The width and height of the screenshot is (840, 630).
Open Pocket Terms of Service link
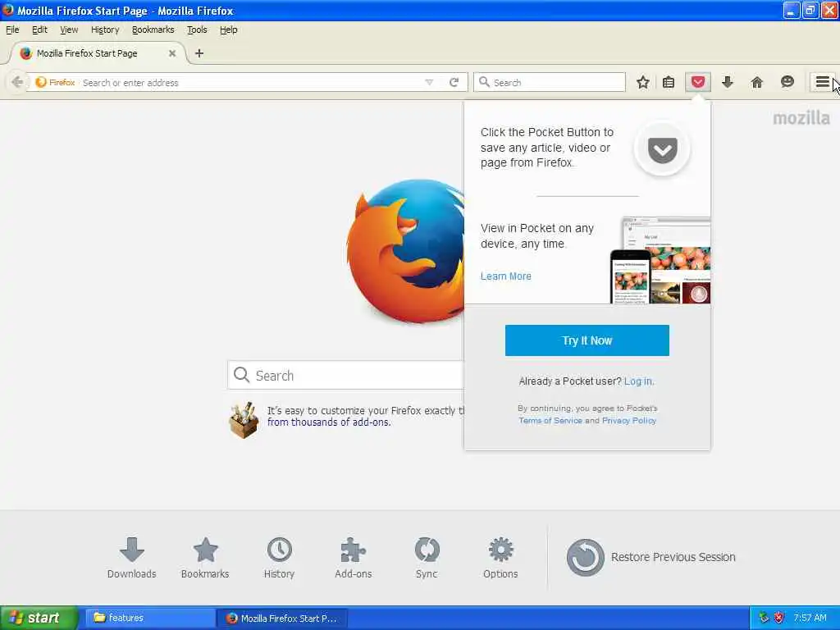coord(550,421)
